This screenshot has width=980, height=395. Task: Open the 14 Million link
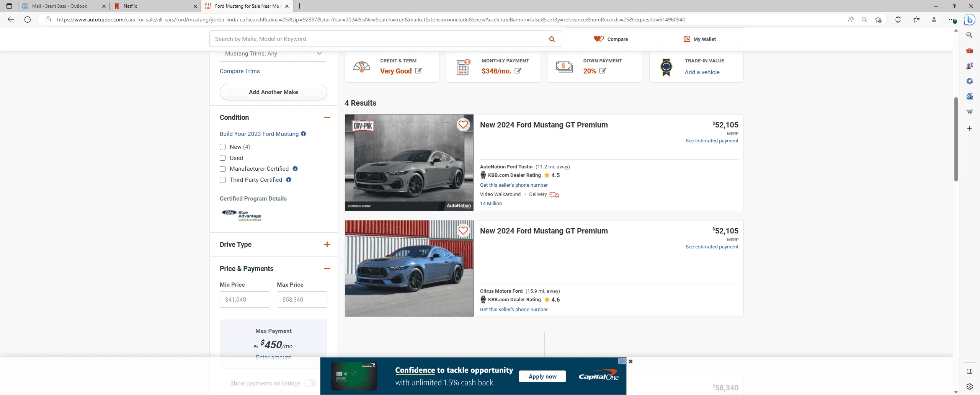coord(491,204)
